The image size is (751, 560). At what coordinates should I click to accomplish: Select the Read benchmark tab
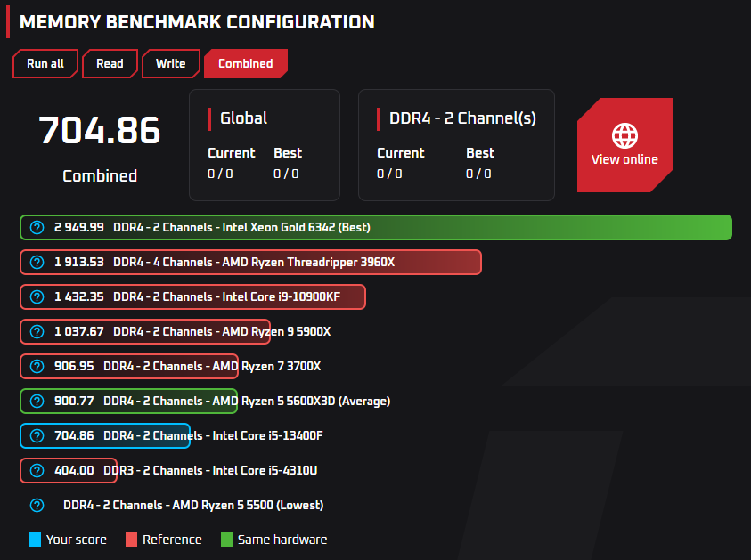[x=110, y=64]
